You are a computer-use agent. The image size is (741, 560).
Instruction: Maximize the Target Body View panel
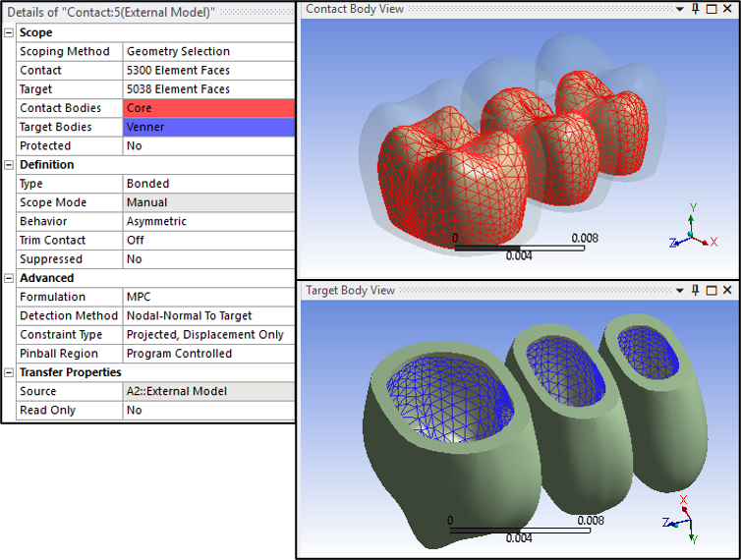coord(712,290)
